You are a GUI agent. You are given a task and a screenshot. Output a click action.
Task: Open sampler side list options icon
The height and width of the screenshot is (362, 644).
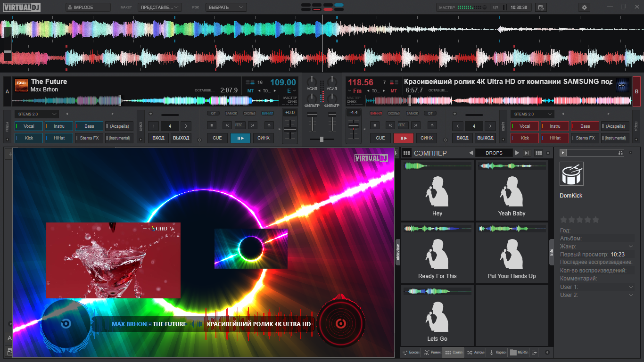[534, 352]
